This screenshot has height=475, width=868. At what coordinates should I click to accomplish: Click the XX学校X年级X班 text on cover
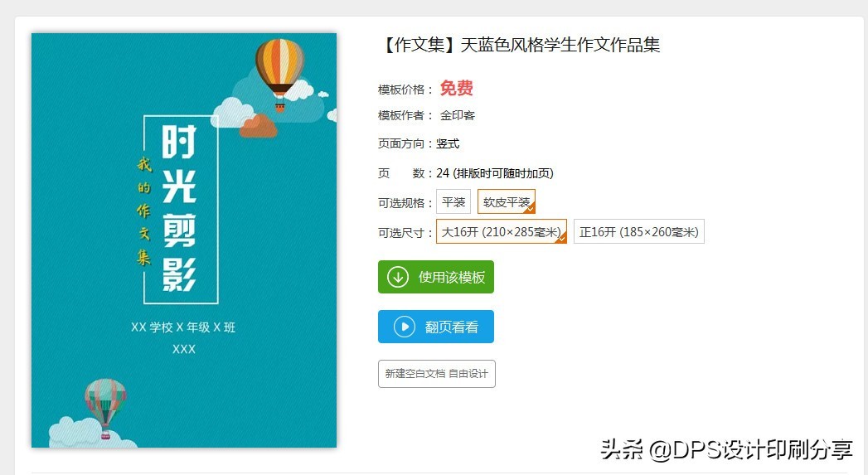pyautogui.click(x=183, y=327)
